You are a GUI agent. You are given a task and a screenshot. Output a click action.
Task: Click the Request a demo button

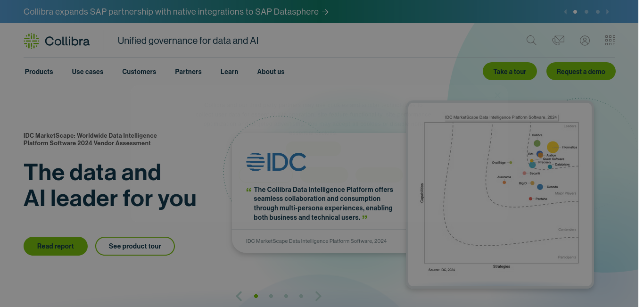581,71
